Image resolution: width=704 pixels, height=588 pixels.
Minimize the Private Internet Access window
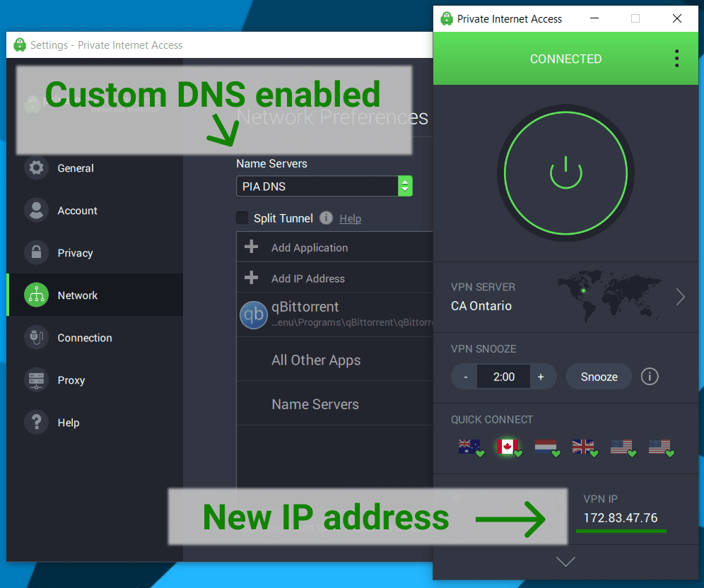(x=594, y=18)
